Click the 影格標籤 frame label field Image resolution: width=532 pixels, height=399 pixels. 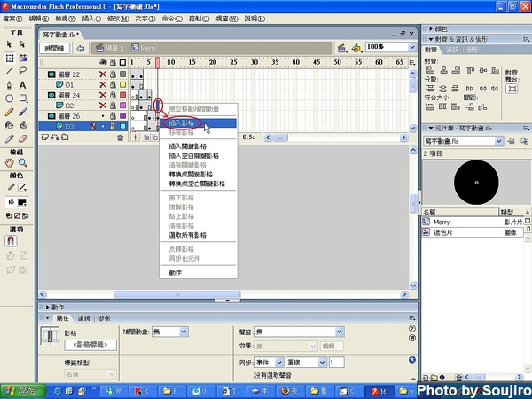coord(90,345)
